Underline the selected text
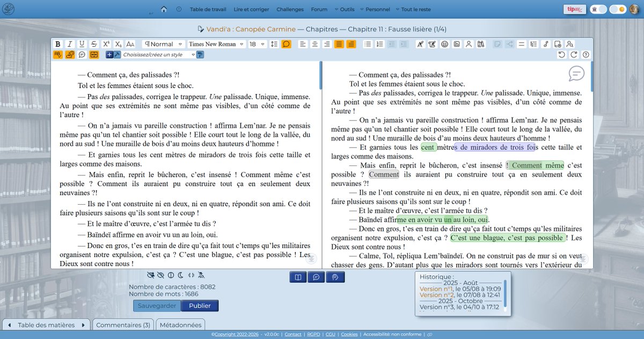The height and width of the screenshot is (339, 644). pyautogui.click(x=82, y=44)
